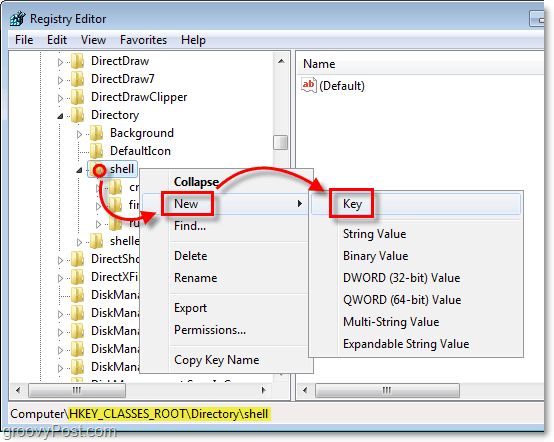Open the File menu
The image size is (554, 442).
(x=24, y=40)
